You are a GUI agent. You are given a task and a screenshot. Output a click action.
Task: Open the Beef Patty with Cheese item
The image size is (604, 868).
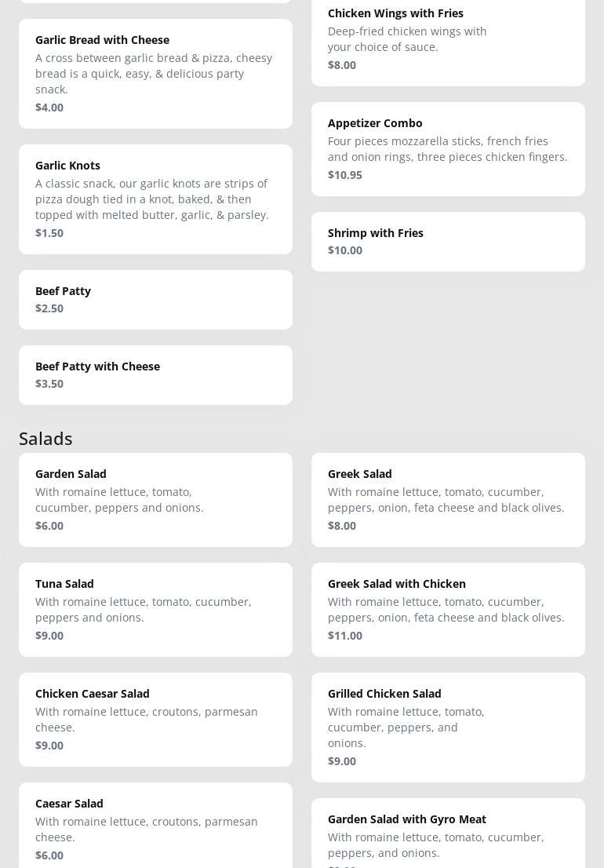coord(155,374)
